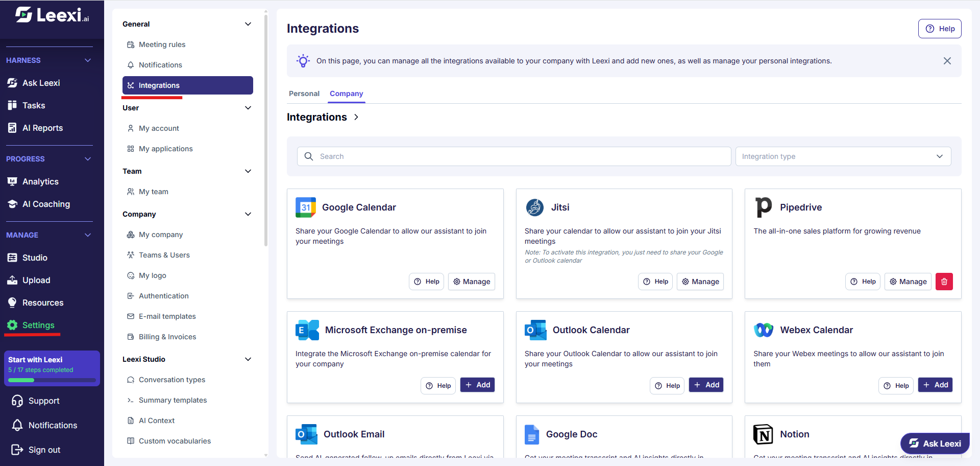Focus the integrations Search field
This screenshot has width=980, height=466.
514,156
